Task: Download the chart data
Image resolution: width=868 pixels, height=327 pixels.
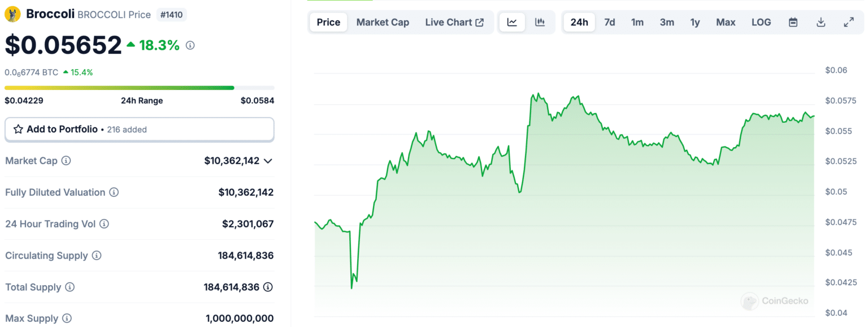Action: pyautogui.click(x=821, y=22)
